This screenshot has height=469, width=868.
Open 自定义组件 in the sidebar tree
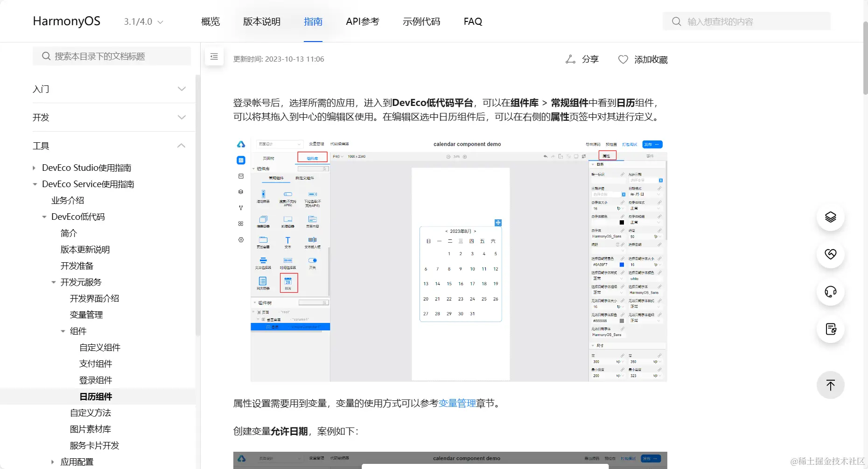100,348
